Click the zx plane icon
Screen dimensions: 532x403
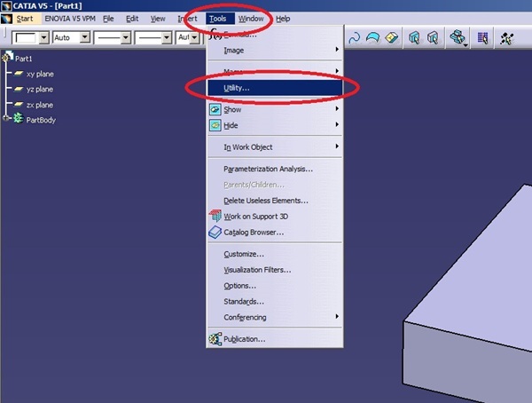(x=19, y=105)
